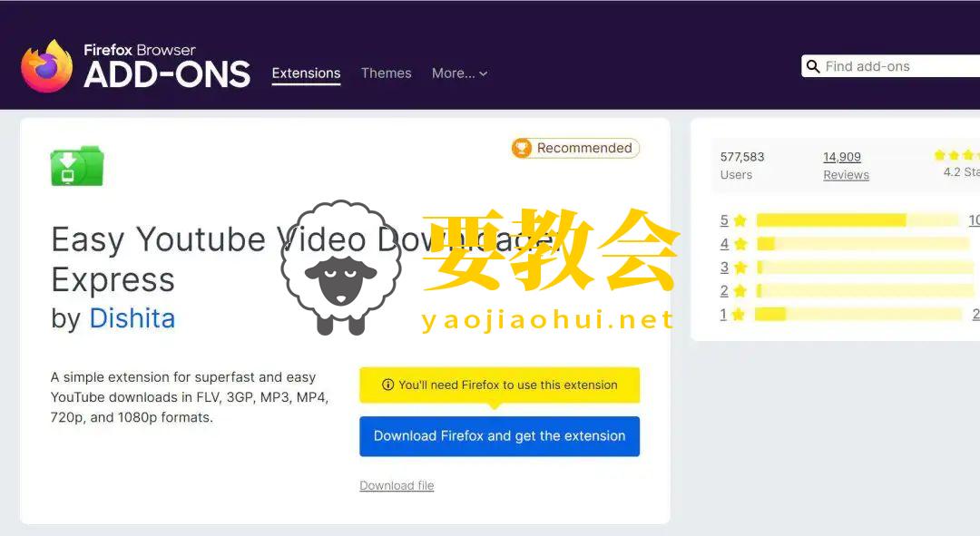
Task: Click the star icon next to 3
Action: point(740,268)
